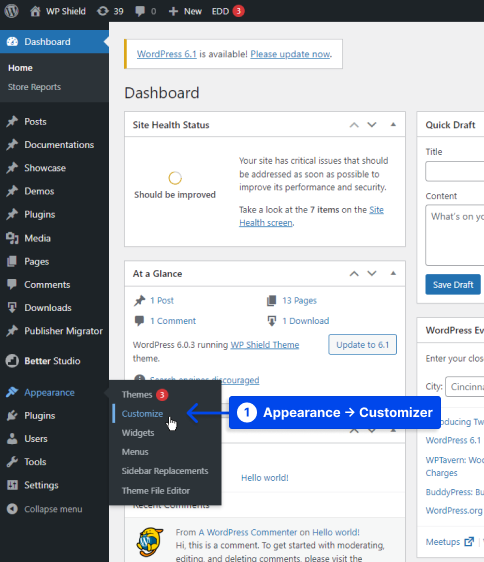Click pin icon beside upper Plugins
Viewport: 484px width, 562px height.
coord(12,215)
